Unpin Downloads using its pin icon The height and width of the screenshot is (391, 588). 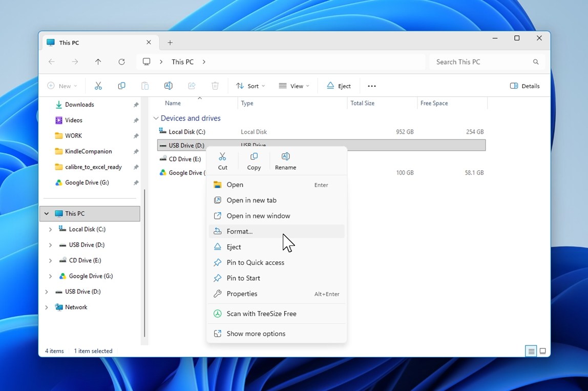(x=136, y=105)
